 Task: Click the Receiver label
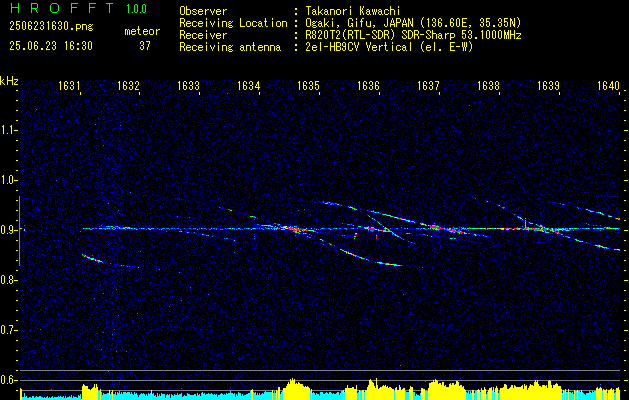point(203,35)
